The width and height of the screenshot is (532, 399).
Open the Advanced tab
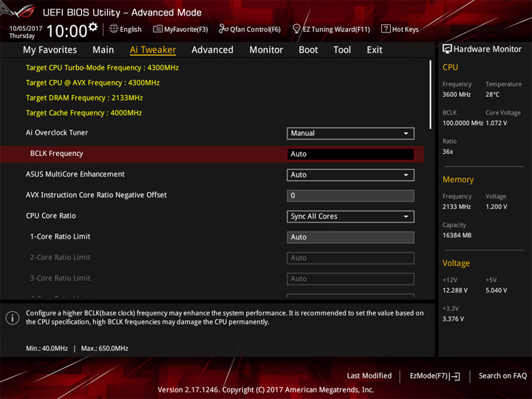point(212,50)
